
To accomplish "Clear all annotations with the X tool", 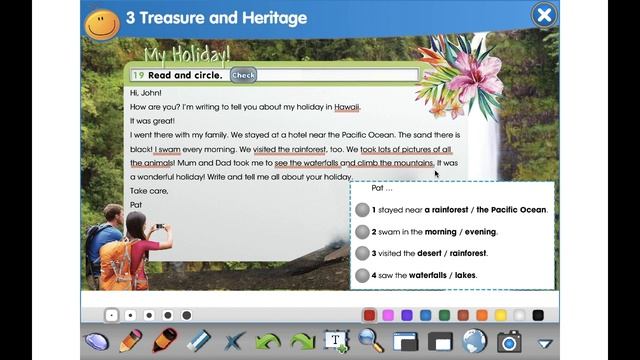I will coord(234,341).
